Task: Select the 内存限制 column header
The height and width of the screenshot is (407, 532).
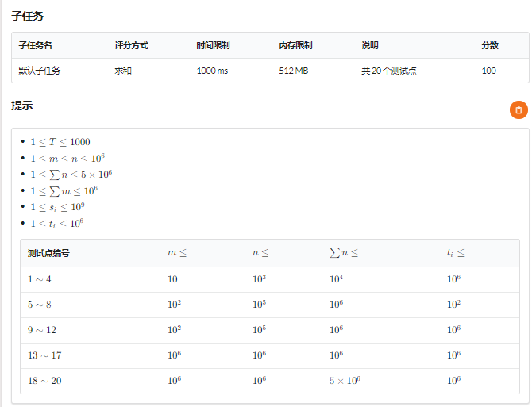Action: click(295, 45)
